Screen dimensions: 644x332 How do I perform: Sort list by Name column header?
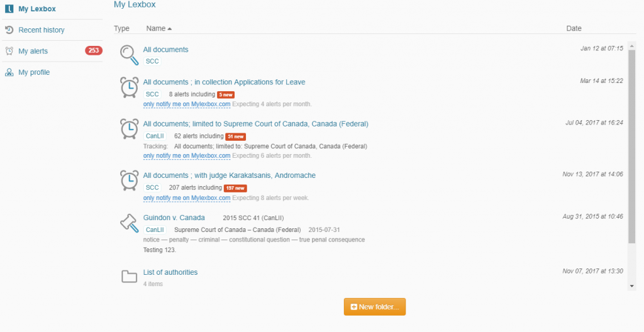tap(156, 28)
